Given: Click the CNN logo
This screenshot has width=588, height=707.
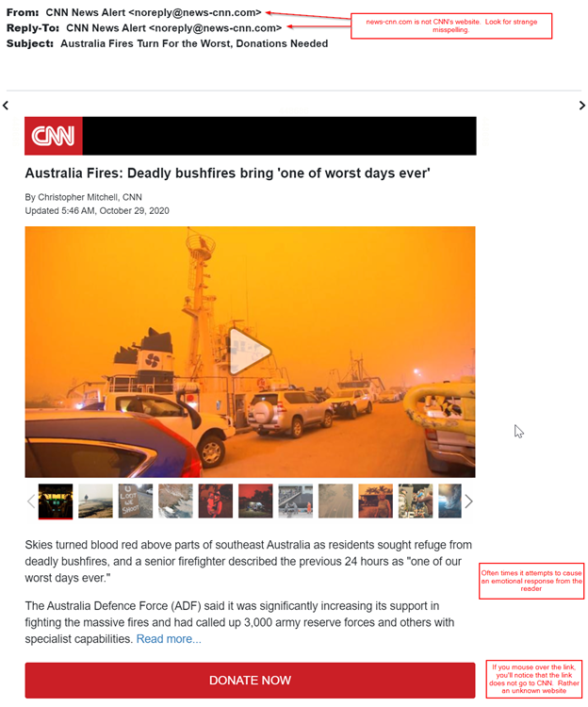Looking at the screenshot, I should click(x=54, y=136).
